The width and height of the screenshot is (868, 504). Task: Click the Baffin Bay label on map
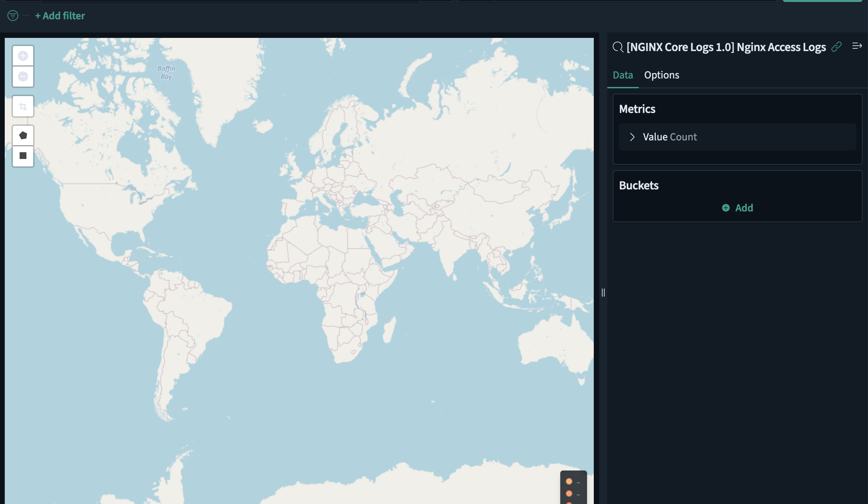point(166,72)
